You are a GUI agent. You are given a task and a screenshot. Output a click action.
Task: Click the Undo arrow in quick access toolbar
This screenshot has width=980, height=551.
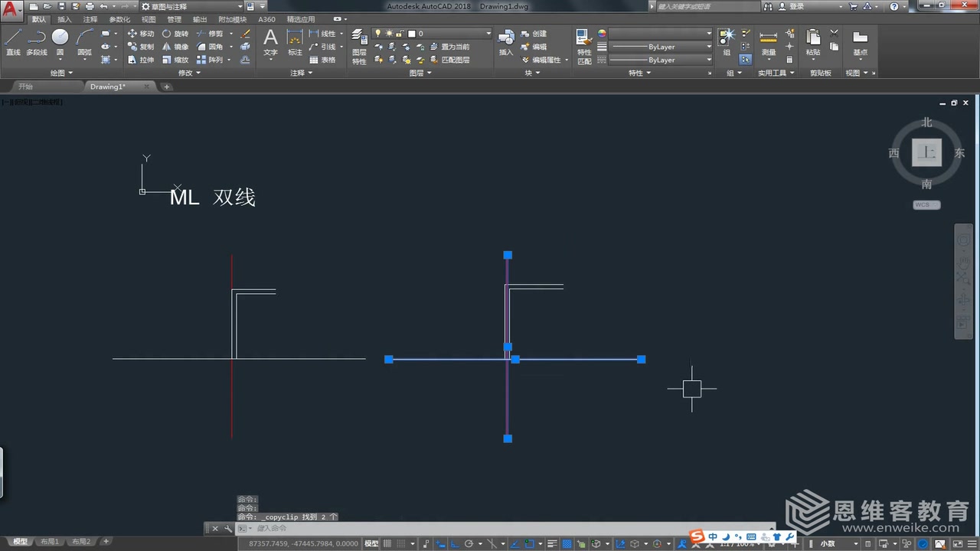click(103, 6)
